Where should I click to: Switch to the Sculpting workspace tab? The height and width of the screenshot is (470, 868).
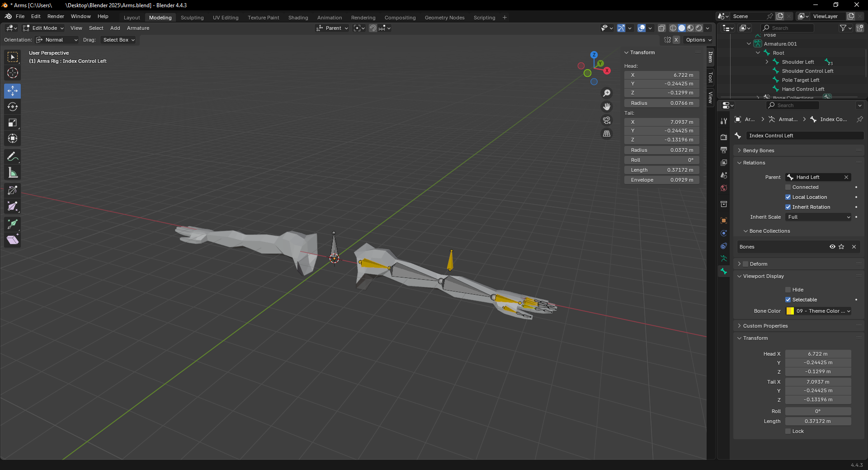point(192,18)
